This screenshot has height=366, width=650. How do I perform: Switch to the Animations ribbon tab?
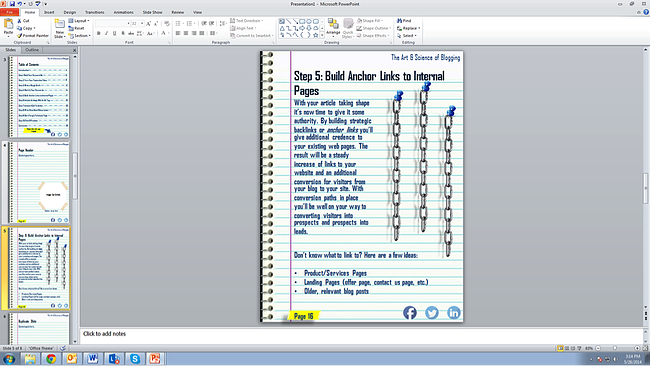pos(124,12)
